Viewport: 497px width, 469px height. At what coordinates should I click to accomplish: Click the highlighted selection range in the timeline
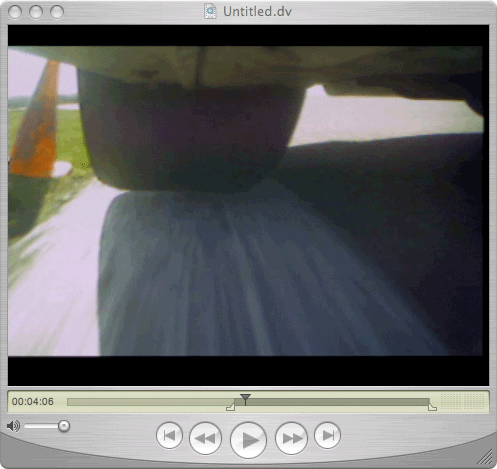[332, 402]
